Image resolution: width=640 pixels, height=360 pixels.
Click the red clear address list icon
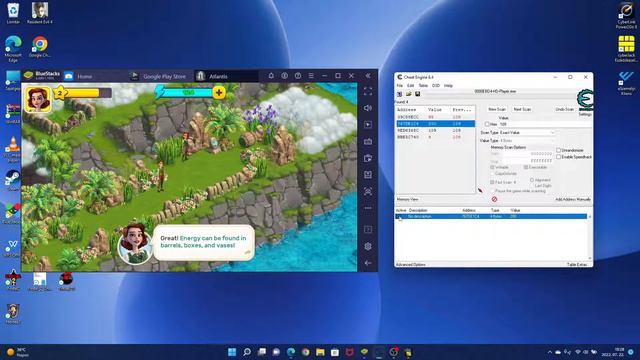tap(494, 199)
